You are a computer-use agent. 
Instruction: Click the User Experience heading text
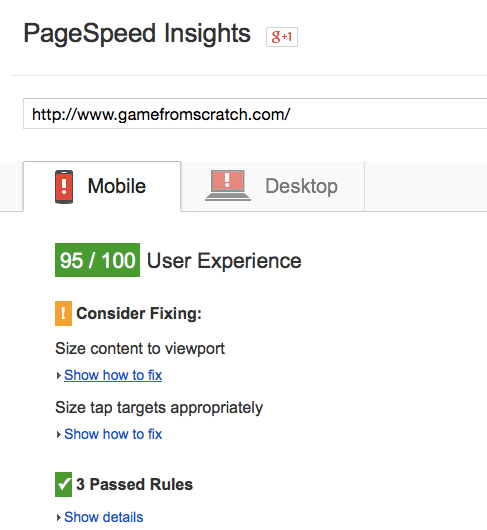pos(224,261)
